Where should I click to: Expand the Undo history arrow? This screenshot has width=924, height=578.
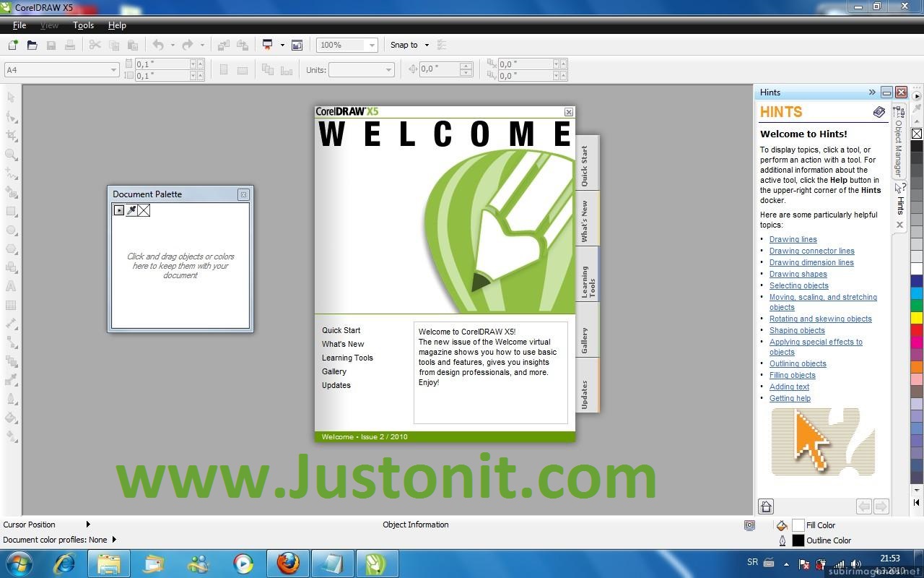click(173, 45)
